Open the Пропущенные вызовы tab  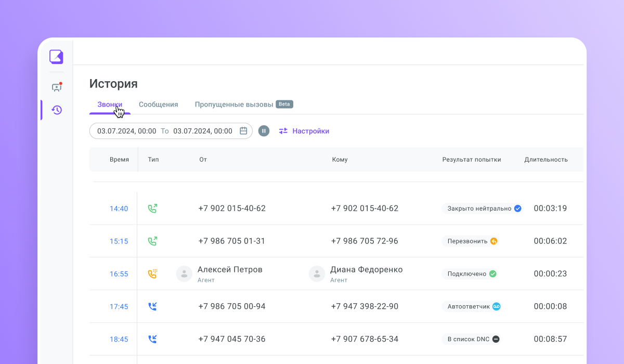[234, 104]
